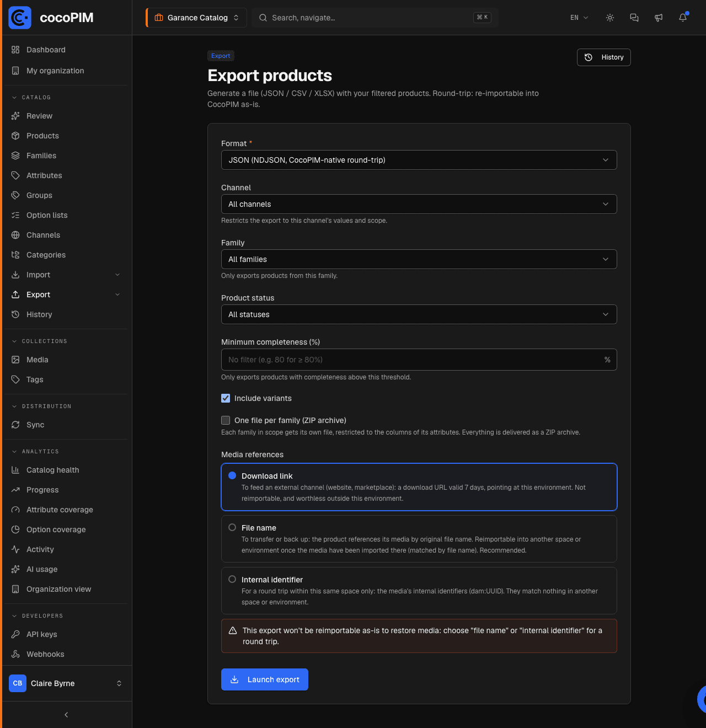706x728 pixels.
Task: Enable One file per family ZIP archive
Action: pyautogui.click(x=226, y=420)
